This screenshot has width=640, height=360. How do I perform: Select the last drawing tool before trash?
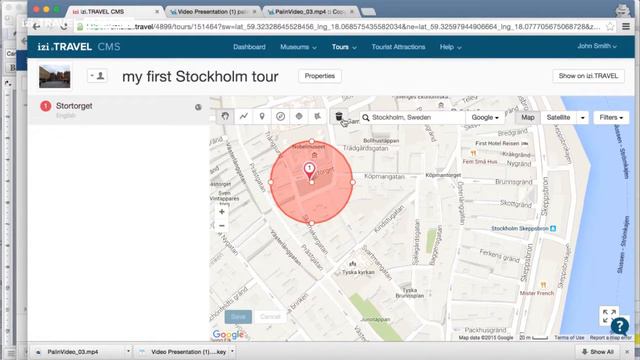pyautogui.click(x=317, y=116)
